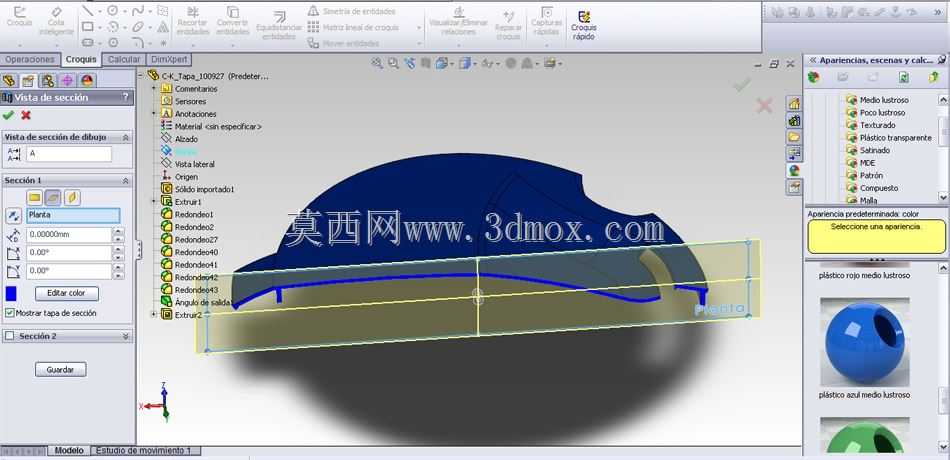Open the Design Library task pane icon

point(794,121)
